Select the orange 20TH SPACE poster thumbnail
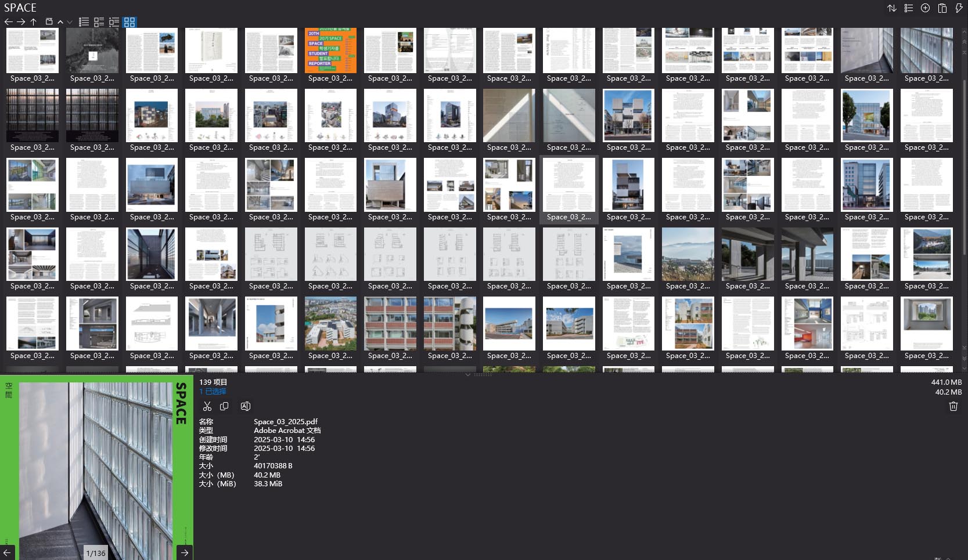 click(x=330, y=50)
